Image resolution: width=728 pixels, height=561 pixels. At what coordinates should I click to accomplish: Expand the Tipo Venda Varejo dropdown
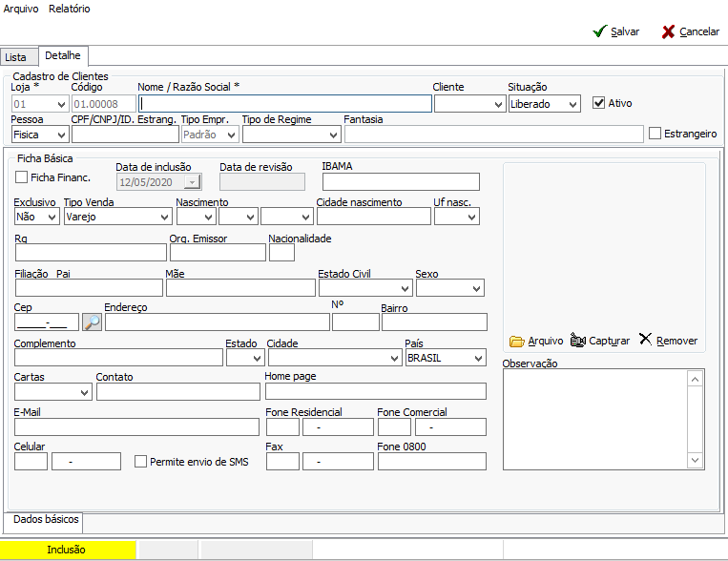pyautogui.click(x=164, y=217)
